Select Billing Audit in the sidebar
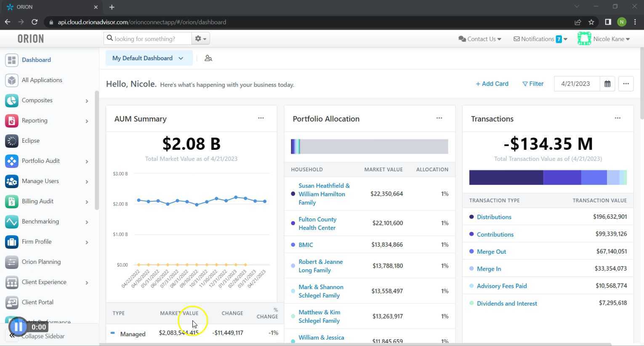This screenshot has height=346, width=644. pyautogui.click(x=37, y=201)
